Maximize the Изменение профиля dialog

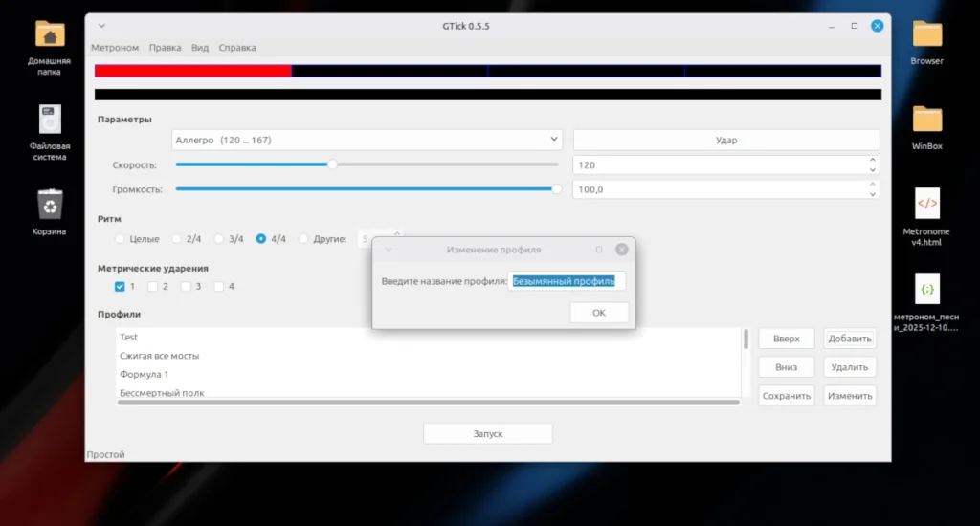point(599,250)
